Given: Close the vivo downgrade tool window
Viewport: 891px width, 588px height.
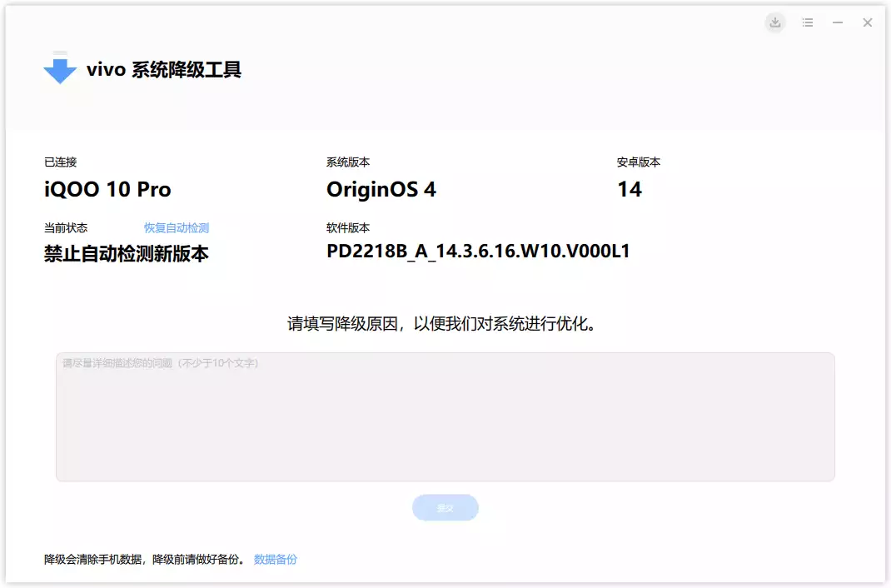Looking at the screenshot, I should [867, 22].
